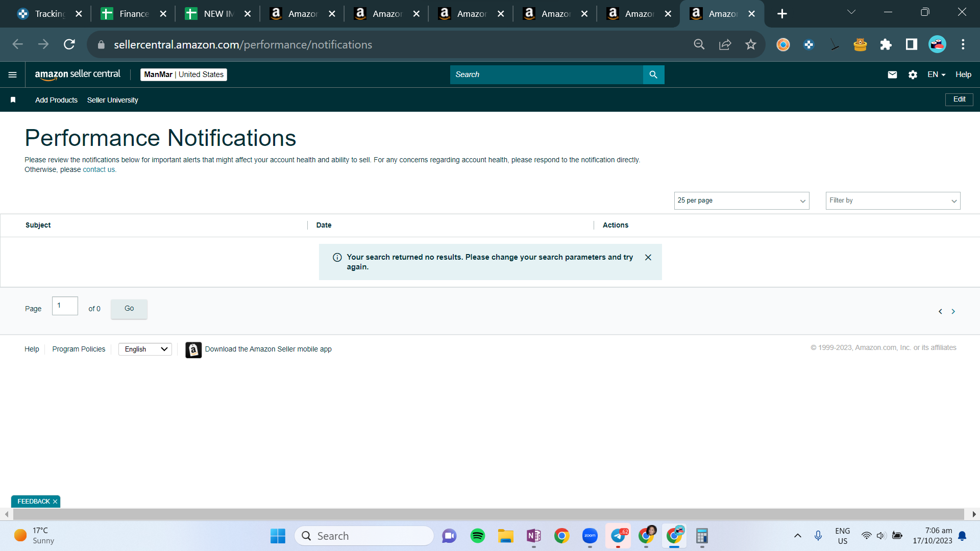Close the Finance browser tab

point(163,14)
